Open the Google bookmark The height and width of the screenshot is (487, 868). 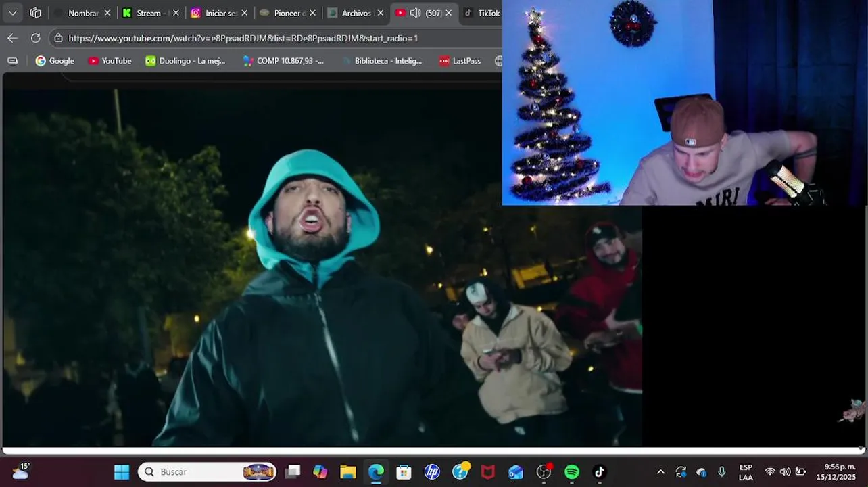click(55, 61)
